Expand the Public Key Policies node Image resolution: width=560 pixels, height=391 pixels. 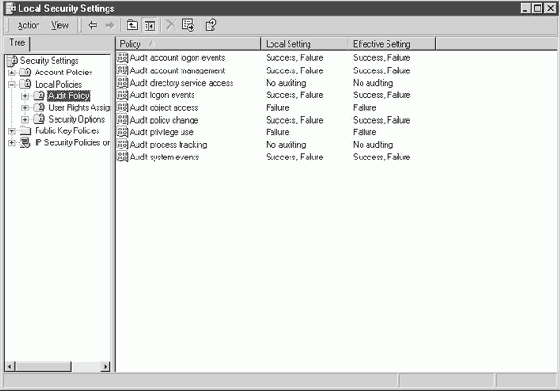pyautogui.click(x=12, y=131)
